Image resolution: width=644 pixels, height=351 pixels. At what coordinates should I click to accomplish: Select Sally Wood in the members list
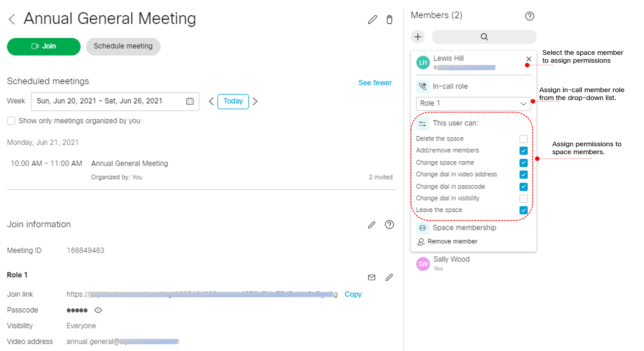point(451,264)
